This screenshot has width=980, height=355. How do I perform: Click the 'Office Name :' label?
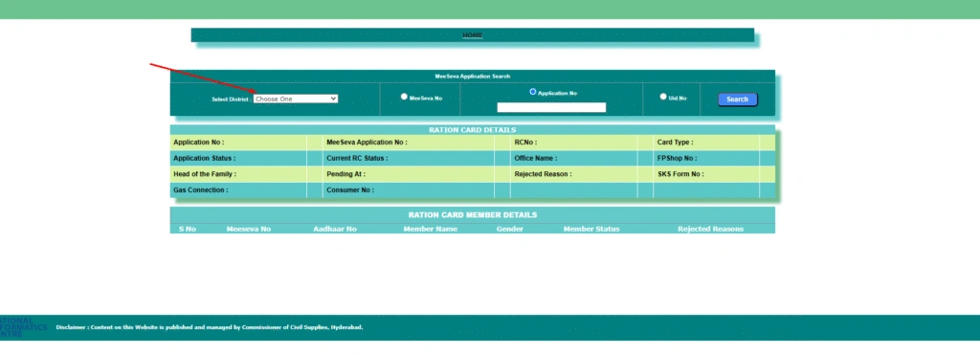click(x=536, y=158)
